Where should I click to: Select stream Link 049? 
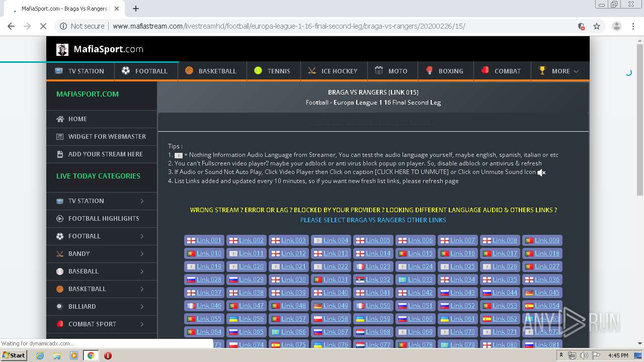point(331,306)
